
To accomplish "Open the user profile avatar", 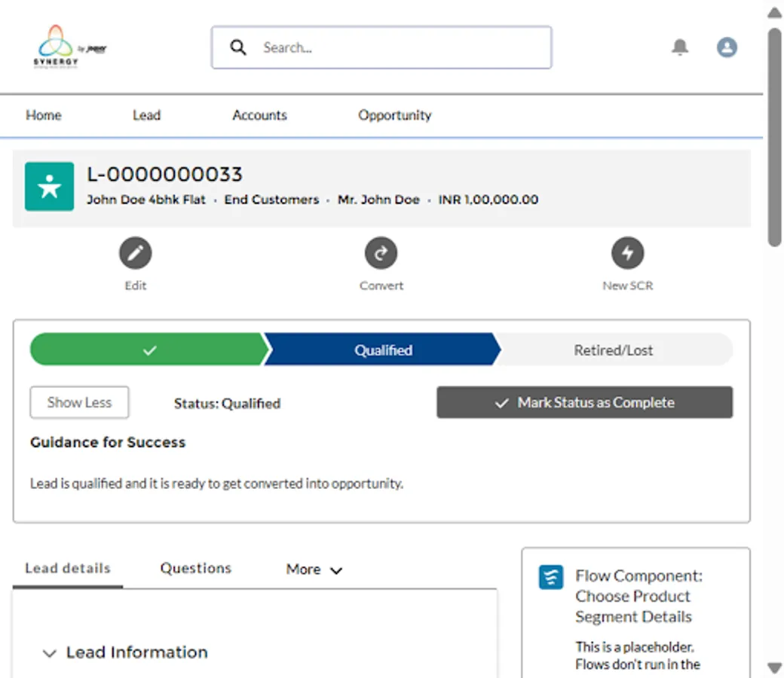I will click(726, 47).
